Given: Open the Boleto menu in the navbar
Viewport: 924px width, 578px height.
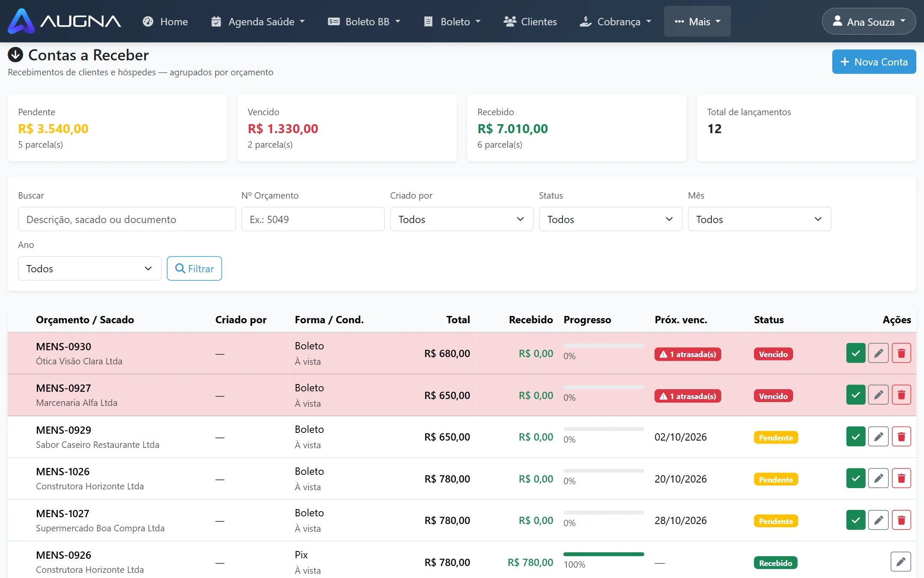Looking at the screenshot, I should point(452,21).
